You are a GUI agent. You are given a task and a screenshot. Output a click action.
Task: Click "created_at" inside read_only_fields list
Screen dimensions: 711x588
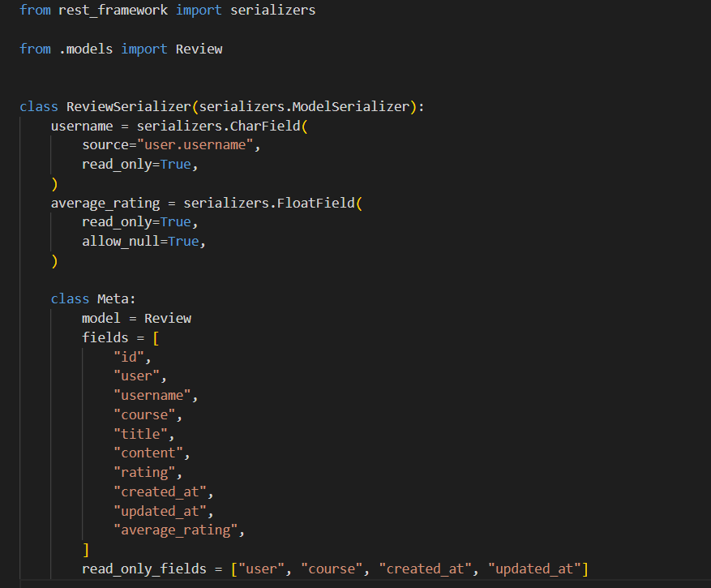(426, 569)
